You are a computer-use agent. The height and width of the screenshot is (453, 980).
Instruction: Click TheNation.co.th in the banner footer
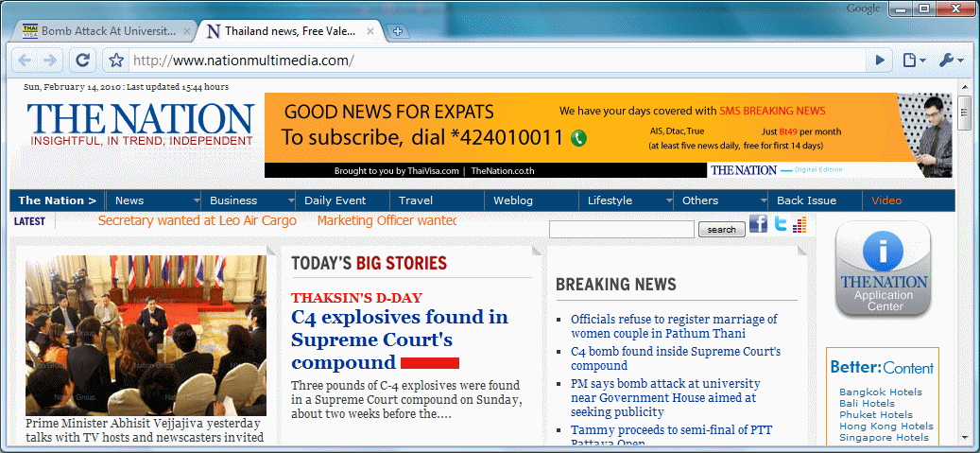point(503,171)
